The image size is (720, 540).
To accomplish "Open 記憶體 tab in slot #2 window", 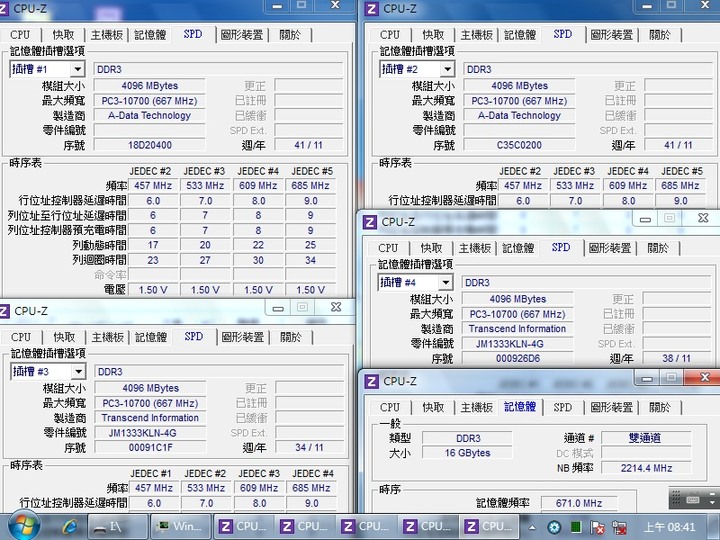I will tap(520, 35).
